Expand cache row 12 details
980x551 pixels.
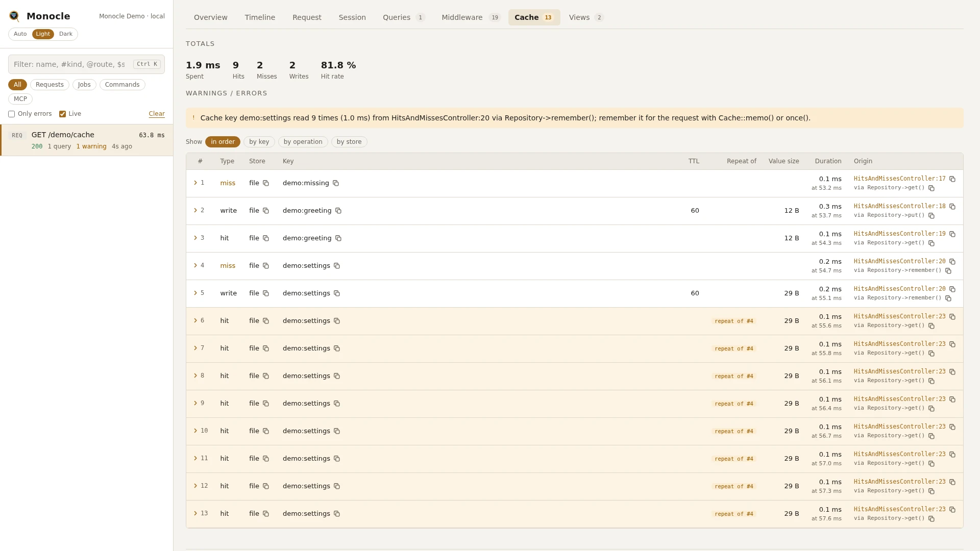coord(195,486)
